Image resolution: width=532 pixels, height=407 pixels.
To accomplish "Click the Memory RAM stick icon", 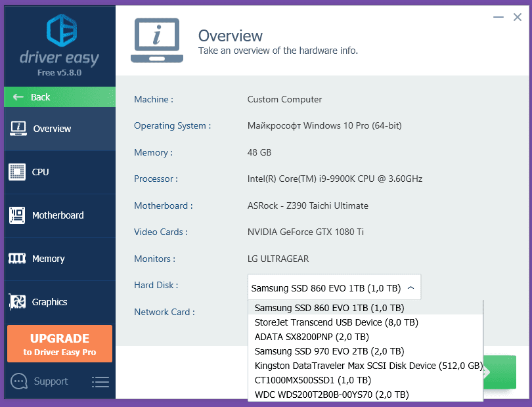I will 17,259.
